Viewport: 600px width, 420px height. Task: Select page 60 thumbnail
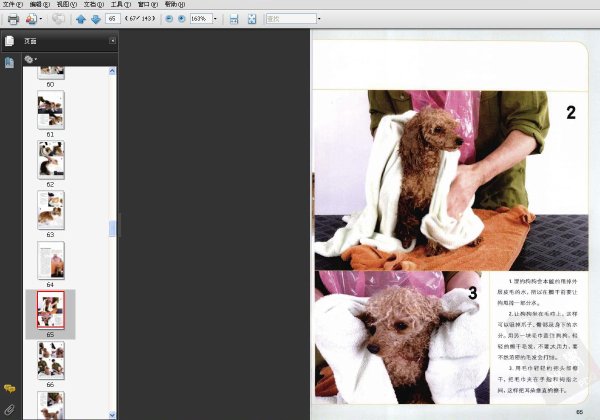pos(51,72)
